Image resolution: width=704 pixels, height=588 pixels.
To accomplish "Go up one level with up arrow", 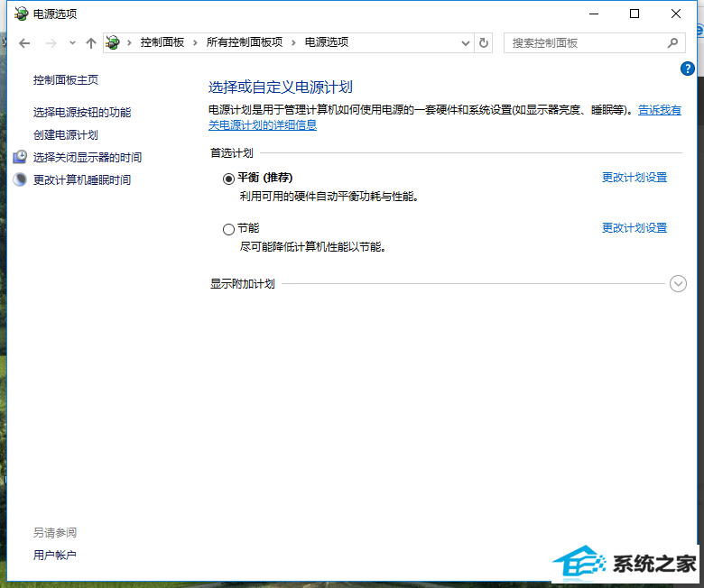I will point(91,43).
